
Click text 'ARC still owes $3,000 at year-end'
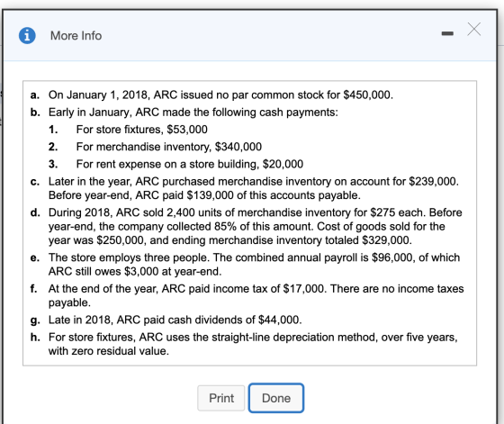(x=134, y=271)
